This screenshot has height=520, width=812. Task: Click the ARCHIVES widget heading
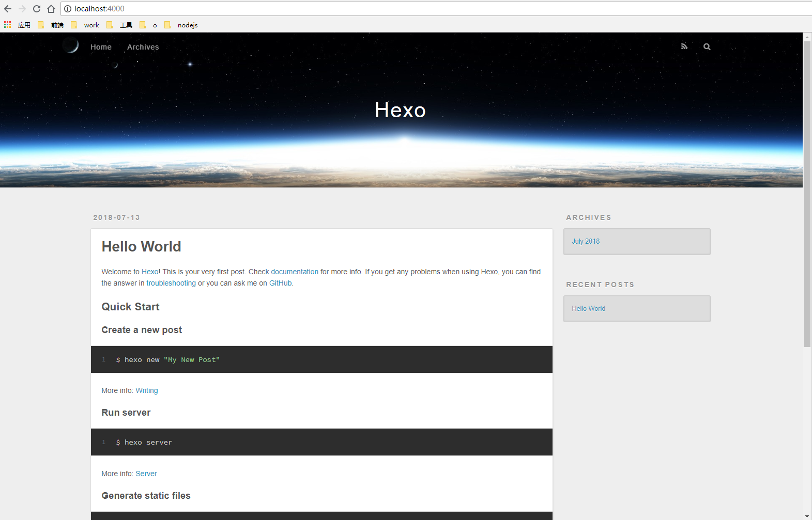[589, 217]
